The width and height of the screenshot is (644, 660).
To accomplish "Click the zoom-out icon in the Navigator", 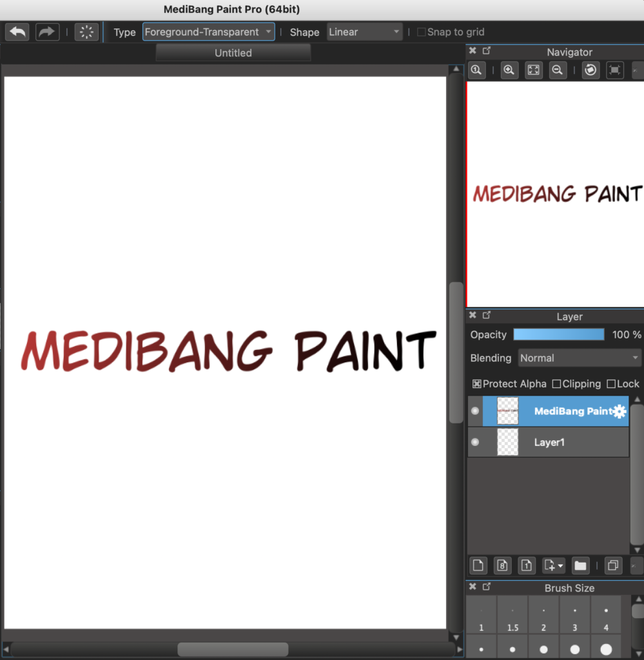I will pyautogui.click(x=557, y=70).
